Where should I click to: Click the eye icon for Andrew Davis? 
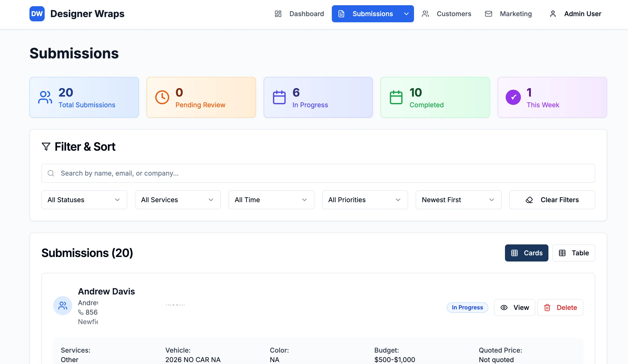point(504,308)
